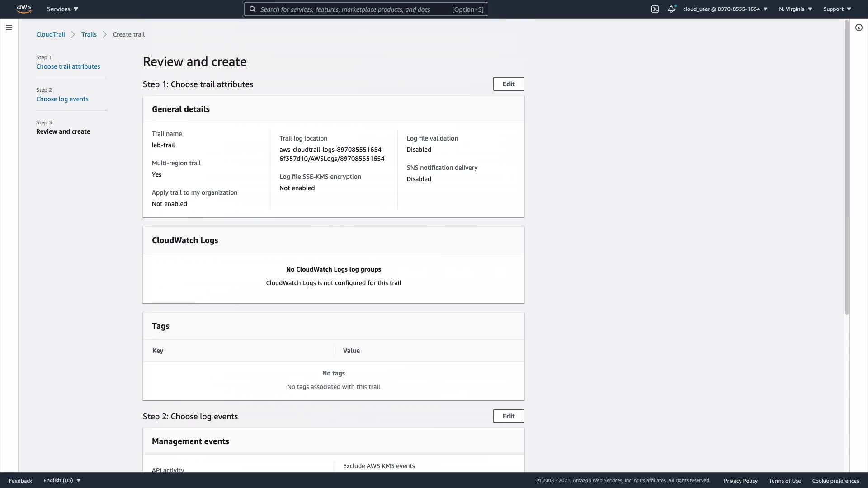Open the CloudShell terminal icon
Image resolution: width=868 pixels, height=488 pixels.
click(x=655, y=9)
